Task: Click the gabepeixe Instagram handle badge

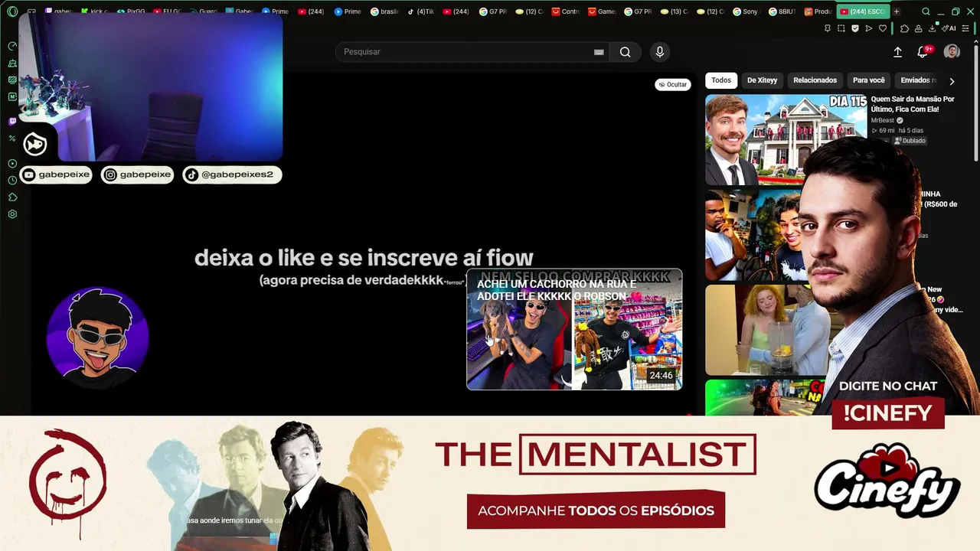Action: (138, 174)
